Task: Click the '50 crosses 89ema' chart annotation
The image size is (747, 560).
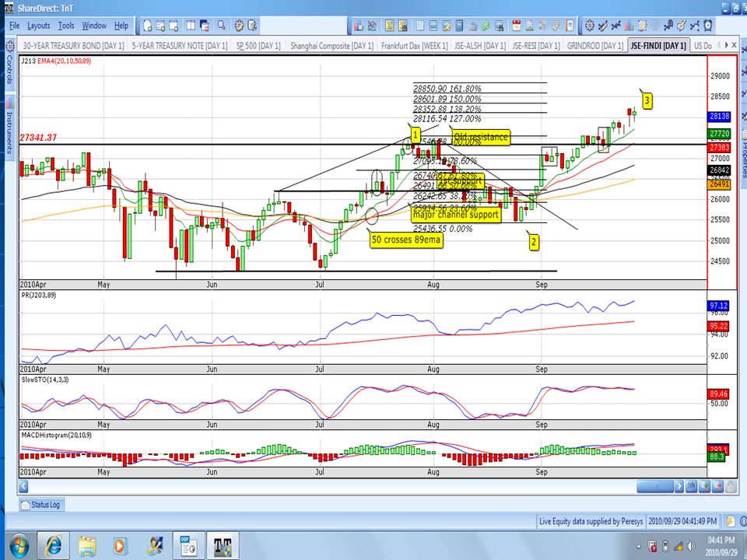Action: (406, 240)
